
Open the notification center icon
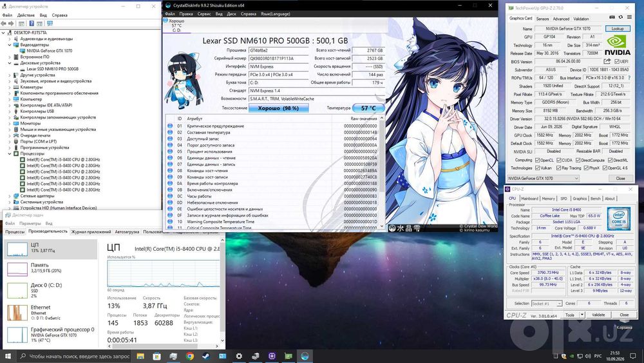634,356
